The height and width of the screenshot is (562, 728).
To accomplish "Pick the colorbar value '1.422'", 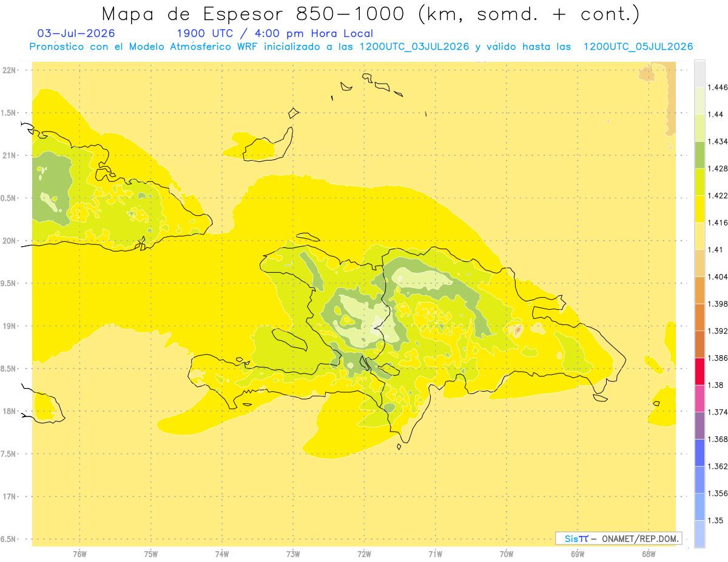I will 718,195.
